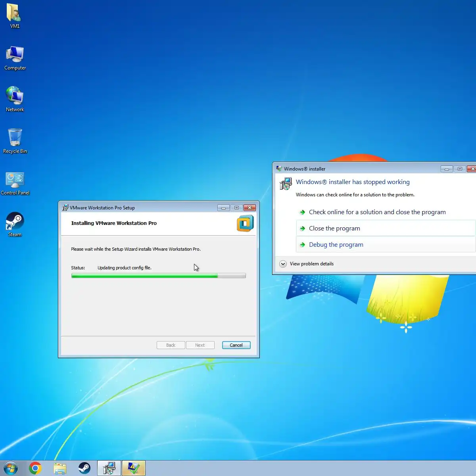Click 'Updating product config file.' status text
The image size is (476, 476).
(x=125, y=268)
